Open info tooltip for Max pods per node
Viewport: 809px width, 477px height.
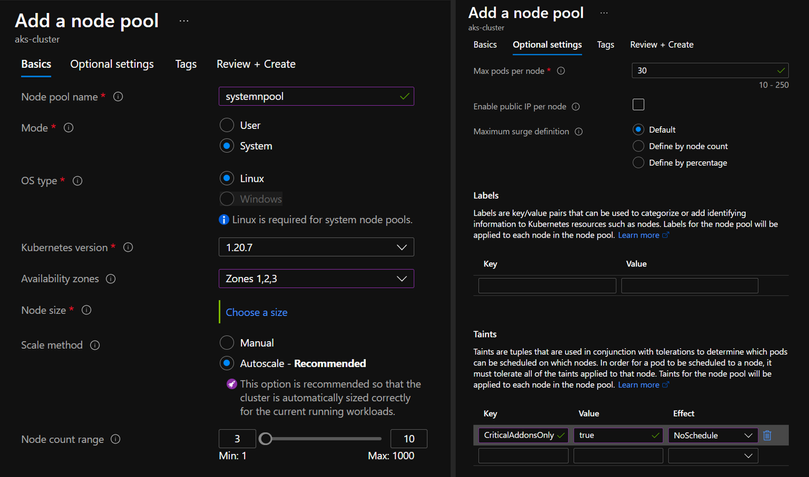561,71
